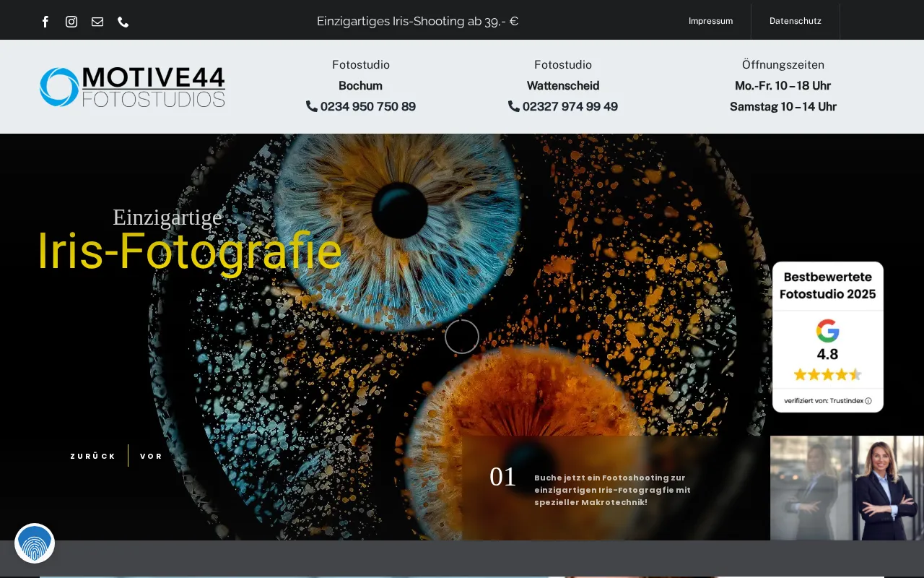924x578 pixels.
Task: Open the Instagram profile icon
Action: click(x=71, y=22)
